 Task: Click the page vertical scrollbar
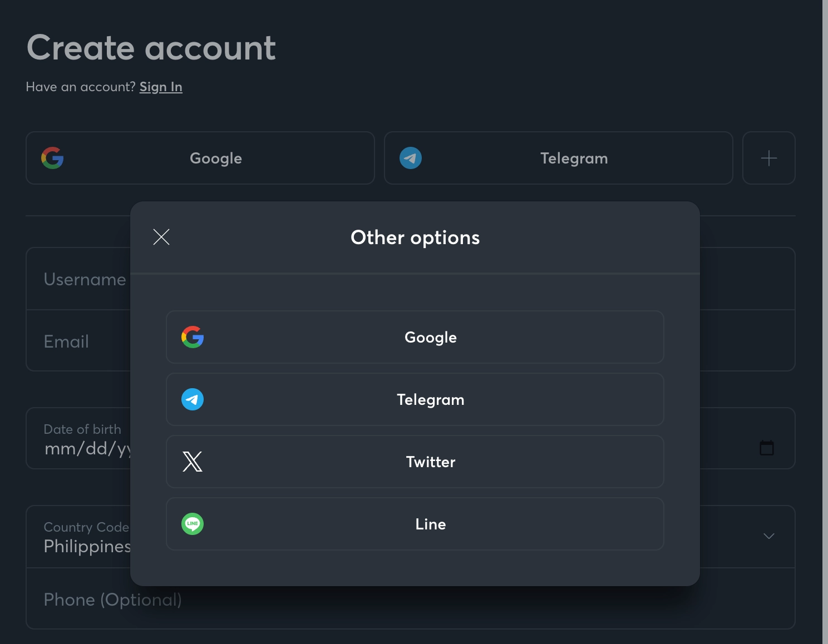tap(825, 322)
